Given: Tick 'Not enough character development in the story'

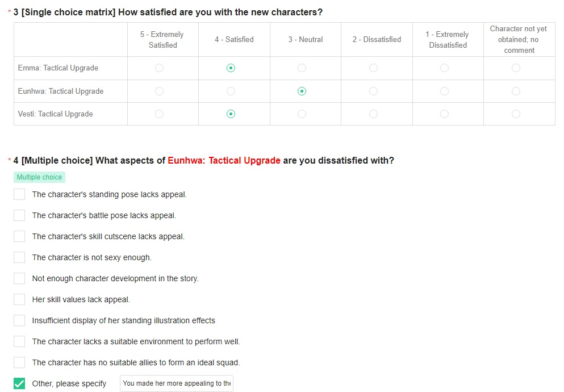Looking at the screenshot, I should tap(19, 278).
